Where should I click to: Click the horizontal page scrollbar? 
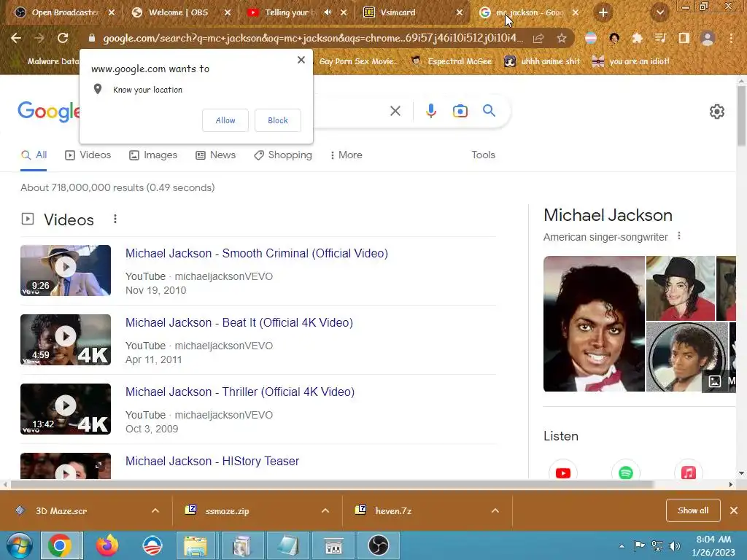point(332,485)
